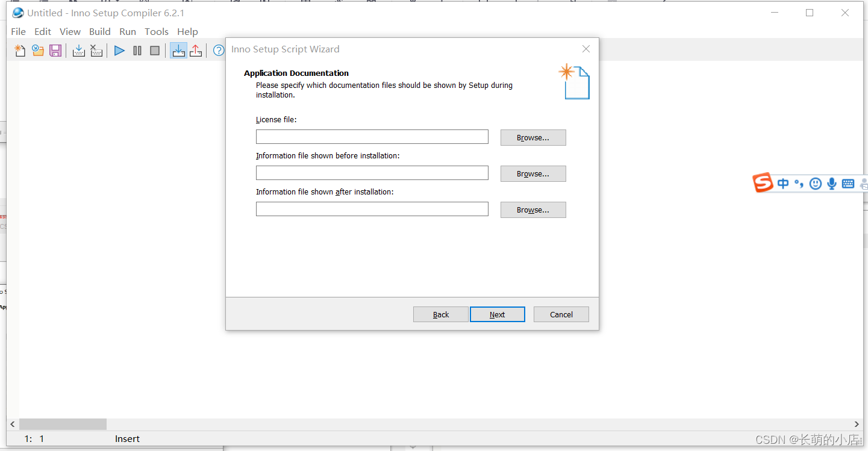Open the Run menu

tap(128, 31)
